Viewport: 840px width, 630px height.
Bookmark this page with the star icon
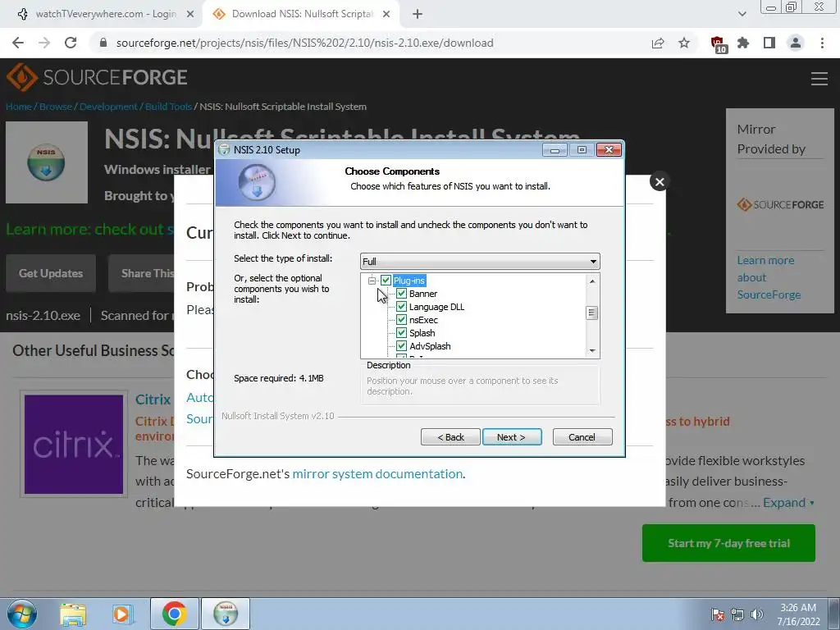[x=684, y=43]
